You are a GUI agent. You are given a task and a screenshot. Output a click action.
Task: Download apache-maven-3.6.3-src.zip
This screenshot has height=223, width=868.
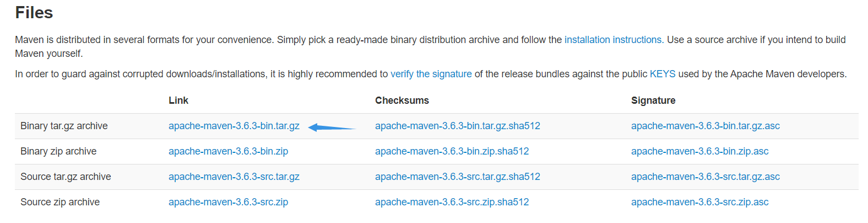pos(229,202)
